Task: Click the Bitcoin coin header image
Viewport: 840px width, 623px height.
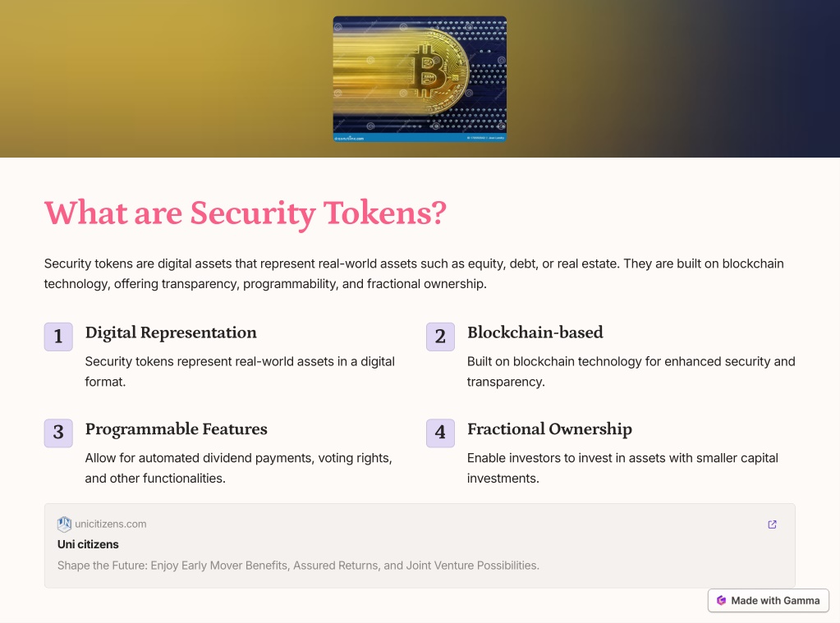Action: point(420,79)
